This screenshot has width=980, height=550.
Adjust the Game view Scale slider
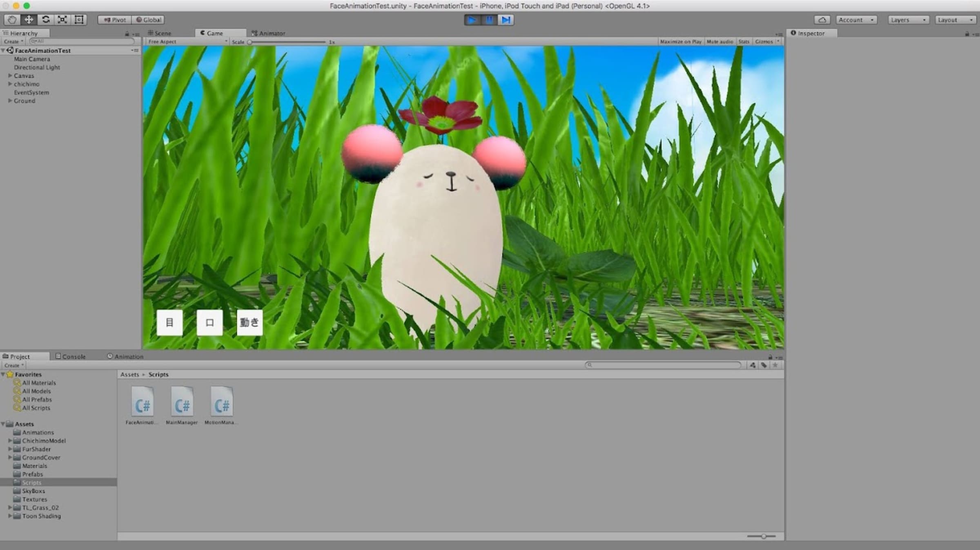pyautogui.click(x=249, y=42)
